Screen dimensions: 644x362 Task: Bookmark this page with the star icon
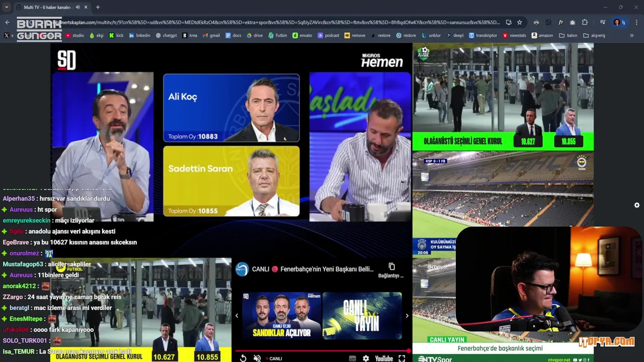point(520,22)
